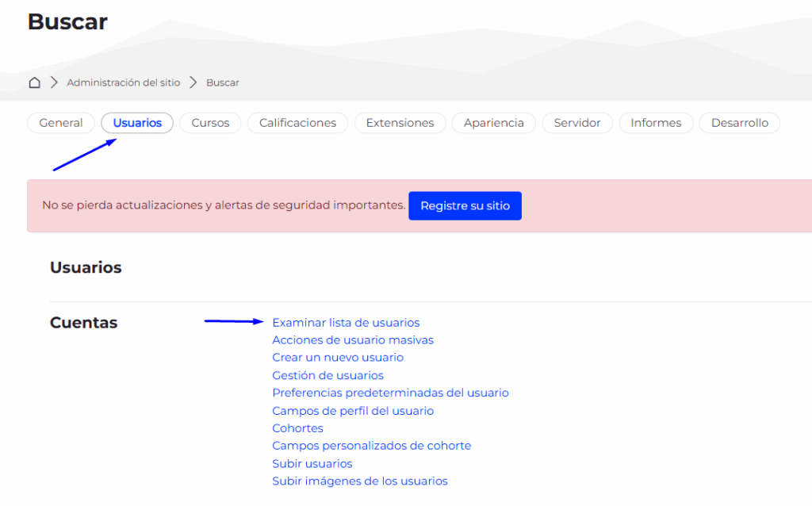Click the home icon in breadcrumb

click(x=34, y=82)
